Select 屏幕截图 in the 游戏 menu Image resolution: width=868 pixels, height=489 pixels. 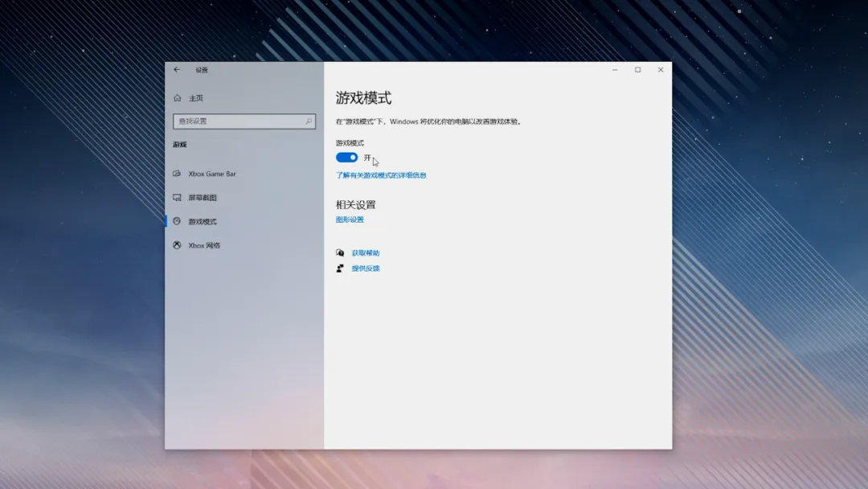tap(205, 198)
